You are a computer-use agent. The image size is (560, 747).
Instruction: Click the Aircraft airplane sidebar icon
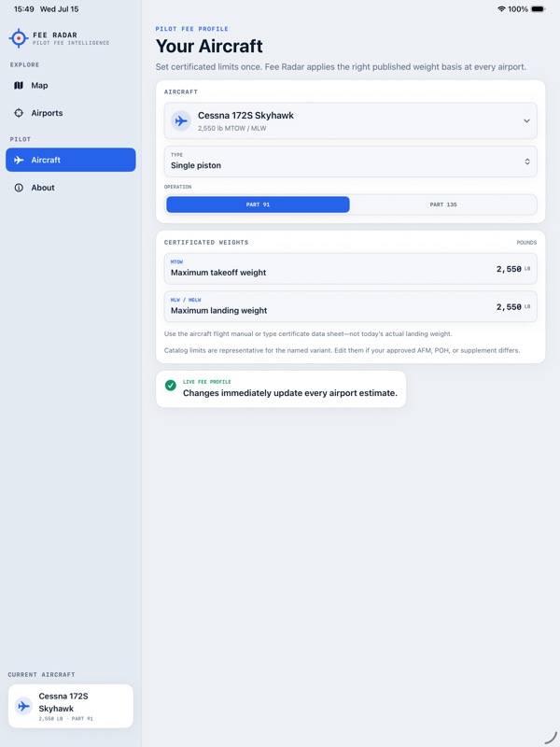pos(19,160)
